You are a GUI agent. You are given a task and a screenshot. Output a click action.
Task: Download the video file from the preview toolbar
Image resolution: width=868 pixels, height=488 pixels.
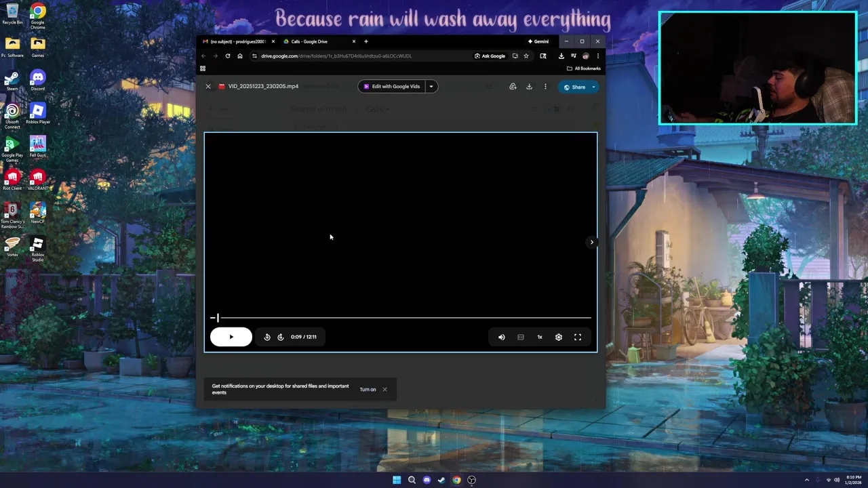pyautogui.click(x=529, y=87)
